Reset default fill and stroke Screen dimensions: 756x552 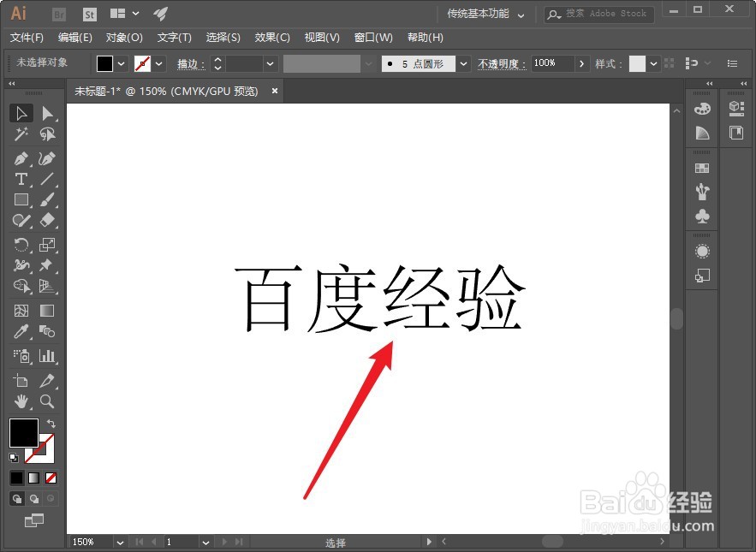pyautogui.click(x=14, y=457)
